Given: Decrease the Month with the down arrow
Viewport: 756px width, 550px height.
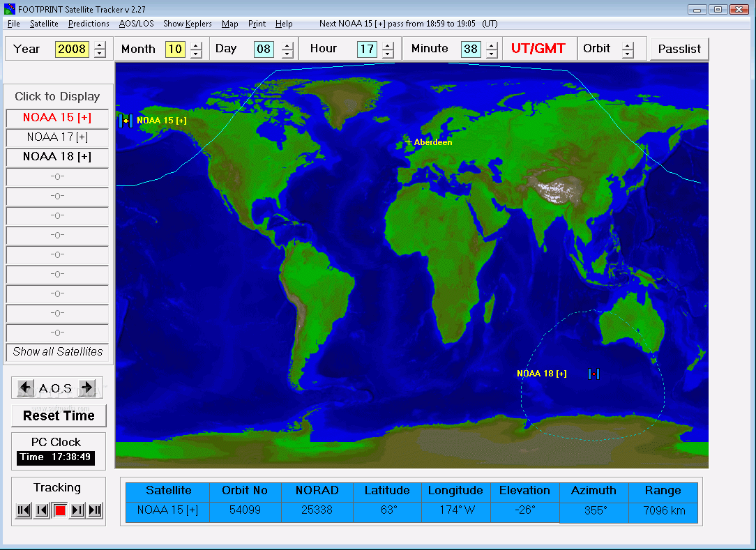Looking at the screenshot, I should click(196, 53).
